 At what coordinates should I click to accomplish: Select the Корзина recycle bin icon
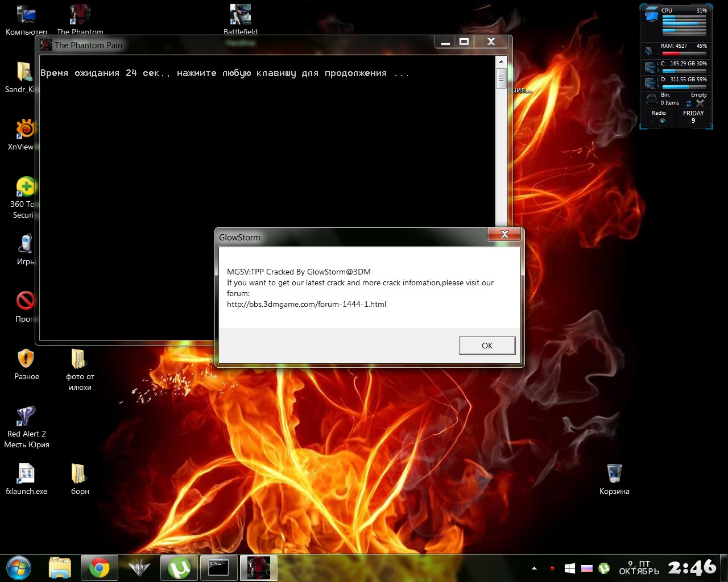(x=614, y=479)
